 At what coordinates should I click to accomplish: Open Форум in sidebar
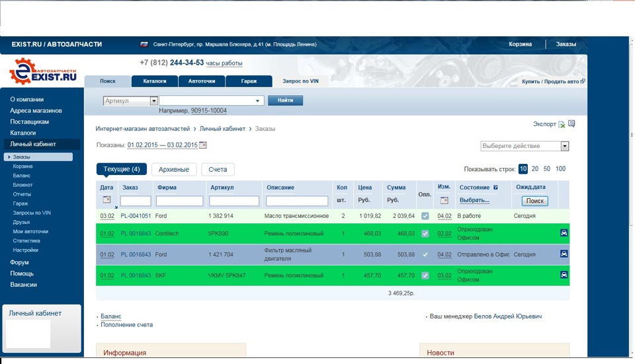click(x=19, y=262)
